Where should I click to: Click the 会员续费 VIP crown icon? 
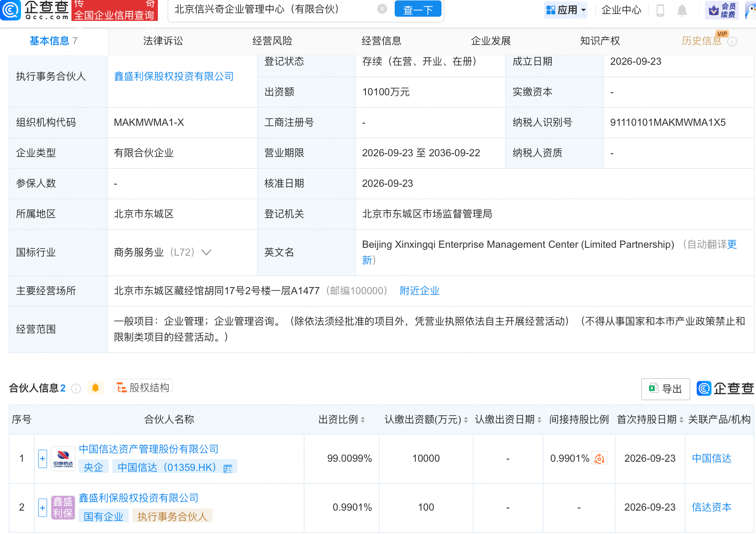722,10
